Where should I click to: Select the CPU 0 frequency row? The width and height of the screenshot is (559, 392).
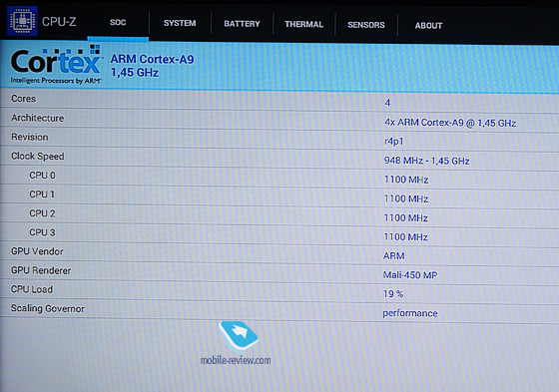point(279,177)
